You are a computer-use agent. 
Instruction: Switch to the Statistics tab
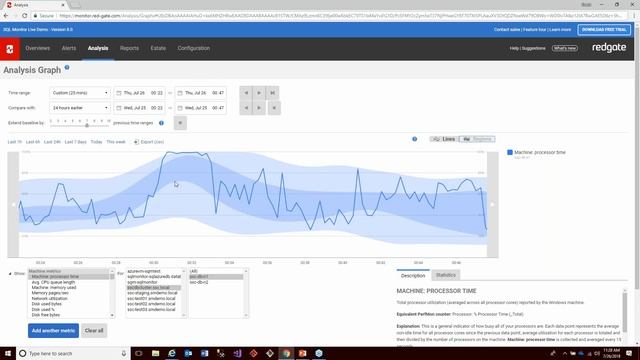[x=446, y=275]
